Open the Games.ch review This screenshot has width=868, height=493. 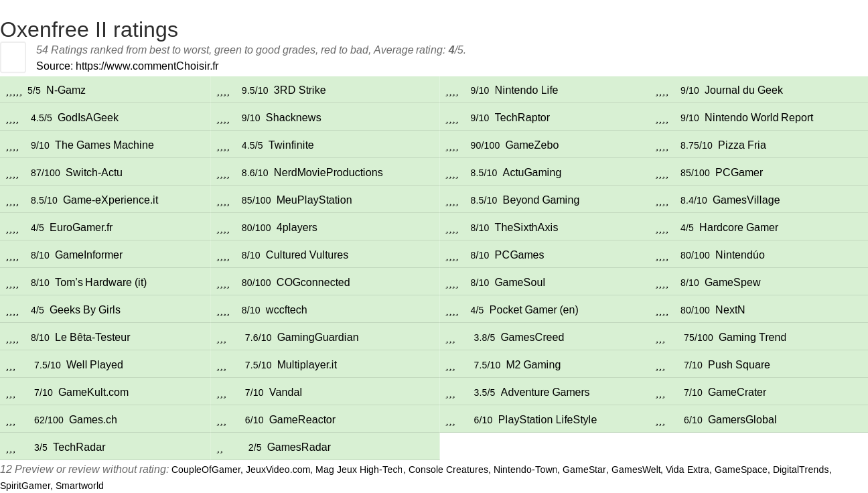(93, 419)
